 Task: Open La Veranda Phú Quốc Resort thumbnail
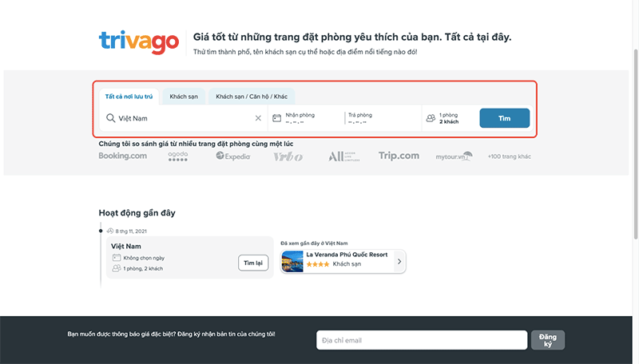point(292,261)
